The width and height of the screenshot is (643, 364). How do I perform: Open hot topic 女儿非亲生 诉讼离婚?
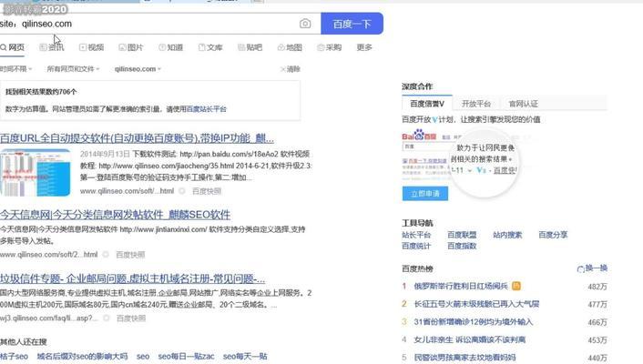(x=470, y=339)
